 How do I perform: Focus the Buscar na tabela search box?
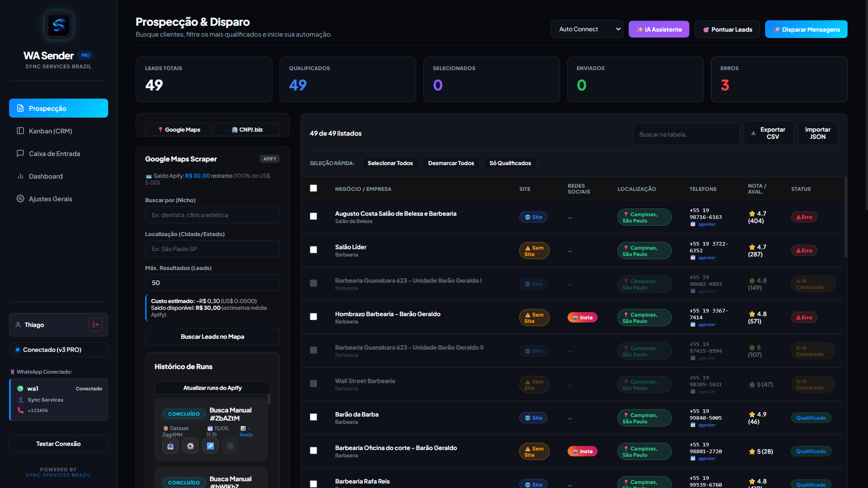pos(686,134)
